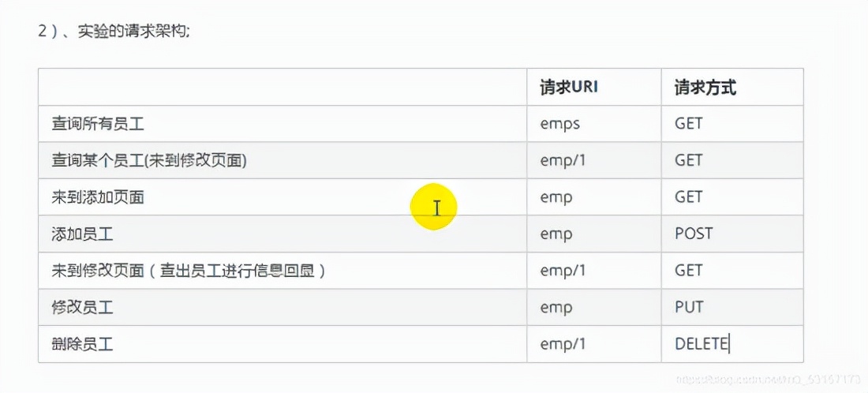Click the emp cell in the 添加员工 row

[x=556, y=234]
